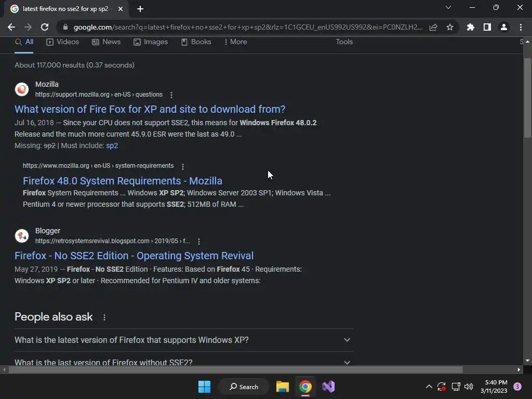The image size is (532, 399).
Task: Click the 'People also ask' heading
Action: tap(54, 317)
